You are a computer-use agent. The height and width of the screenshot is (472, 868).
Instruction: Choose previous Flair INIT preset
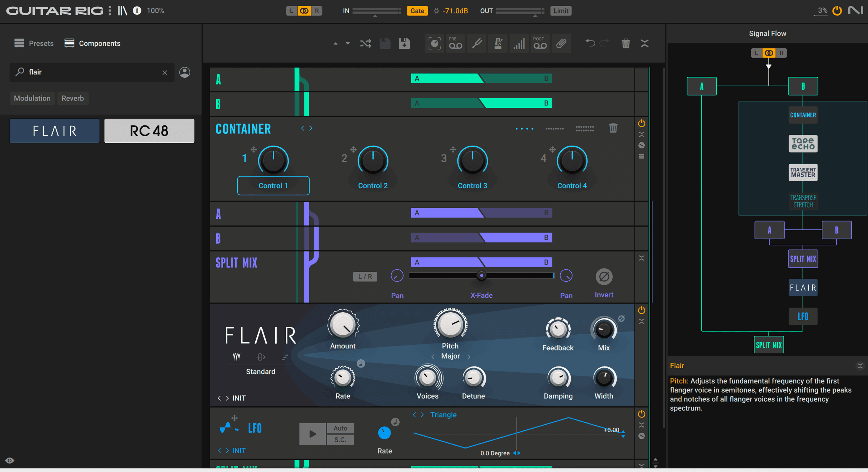tap(219, 398)
